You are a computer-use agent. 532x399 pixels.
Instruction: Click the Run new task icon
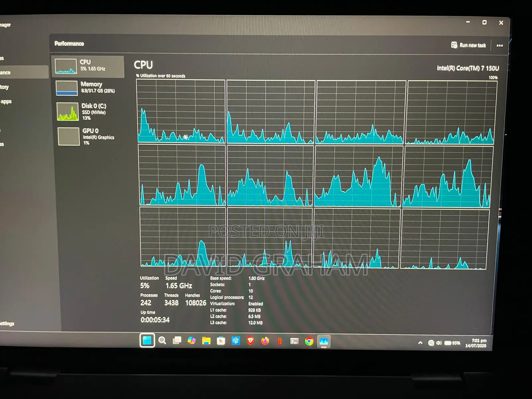click(x=454, y=45)
